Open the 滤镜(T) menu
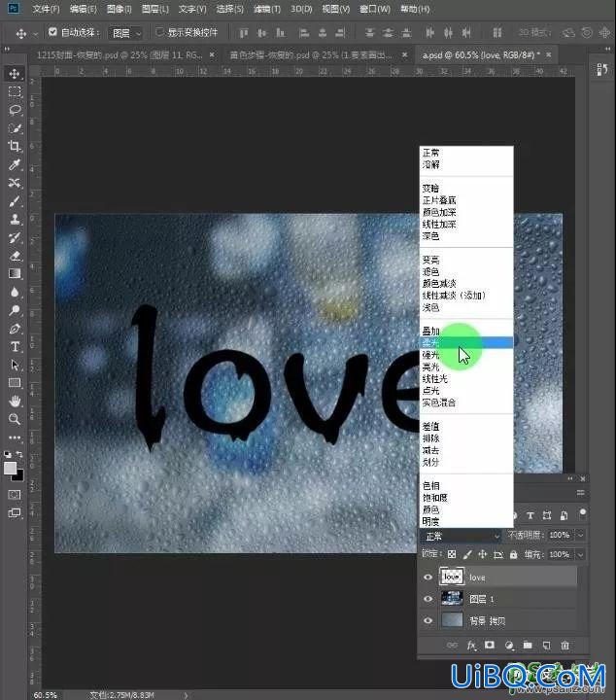The image size is (616, 700). point(267,9)
